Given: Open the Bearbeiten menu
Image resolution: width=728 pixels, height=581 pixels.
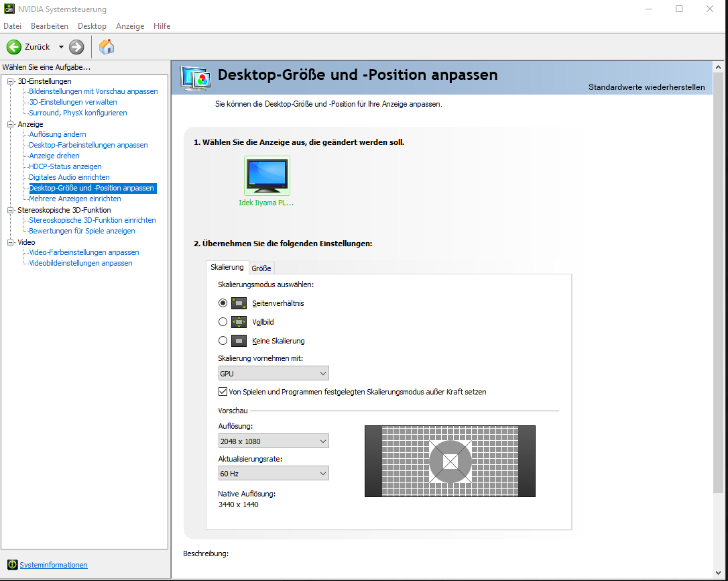Looking at the screenshot, I should pyautogui.click(x=50, y=26).
